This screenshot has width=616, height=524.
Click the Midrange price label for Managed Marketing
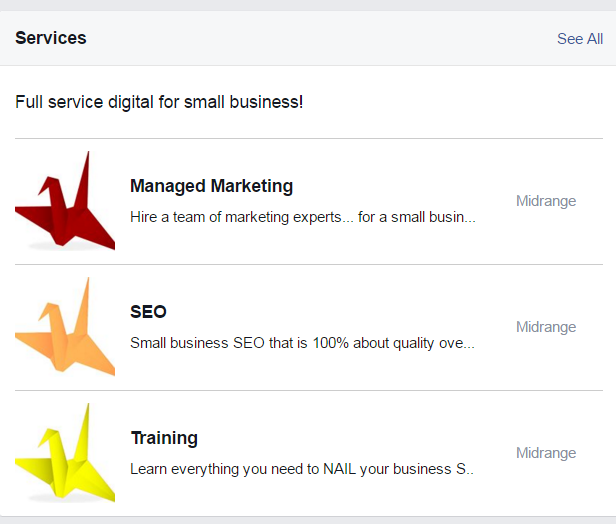pos(546,201)
